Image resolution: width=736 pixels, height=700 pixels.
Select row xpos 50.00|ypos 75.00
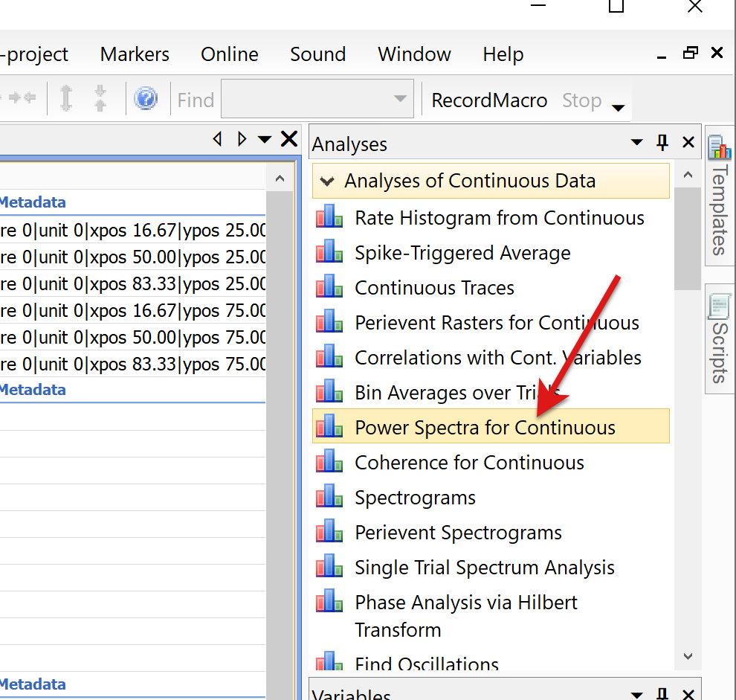[133, 337]
